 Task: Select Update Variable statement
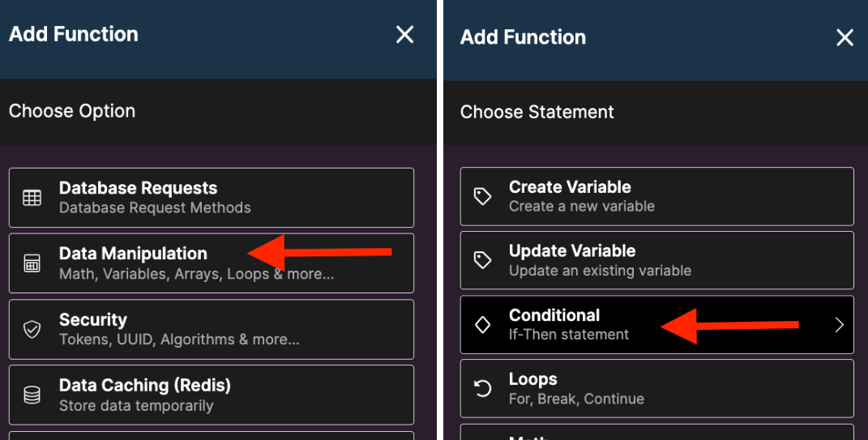[657, 260]
